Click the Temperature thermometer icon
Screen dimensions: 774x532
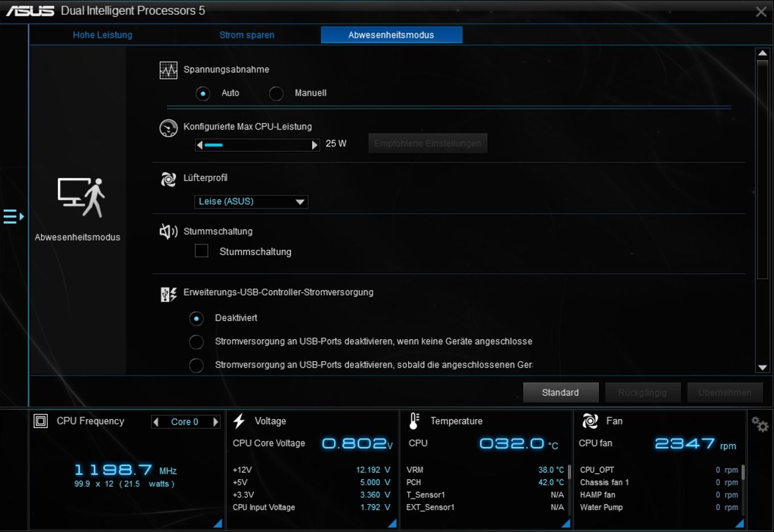tap(414, 421)
